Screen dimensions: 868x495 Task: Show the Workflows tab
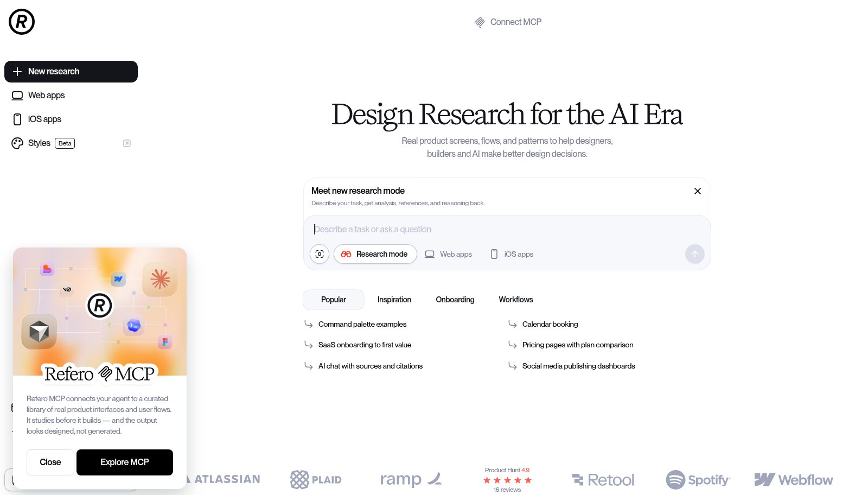pos(516,300)
